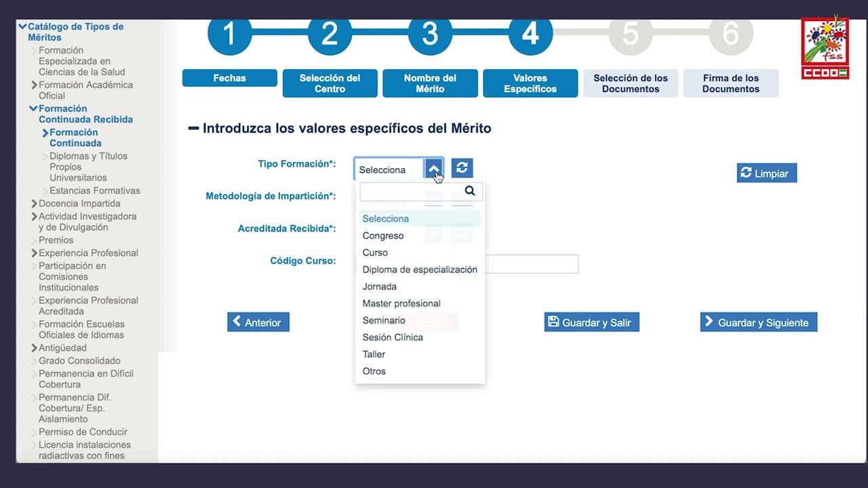Click step 2 circle
Viewport: 868px width, 488px height.
click(x=330, y=34)
